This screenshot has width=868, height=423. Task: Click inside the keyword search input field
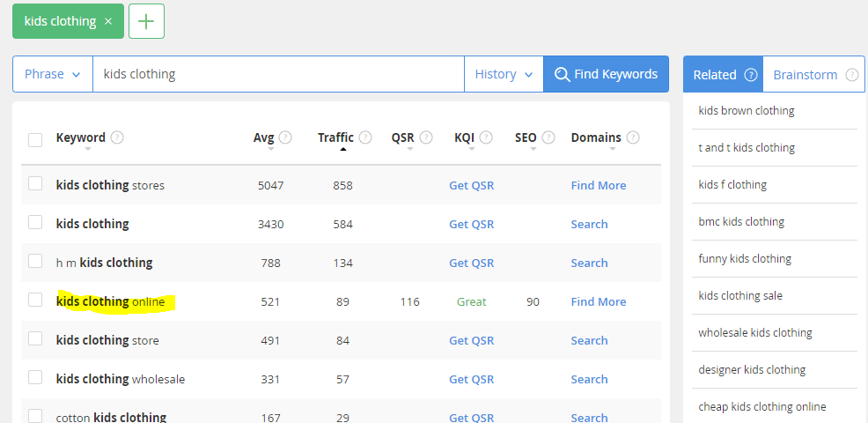point(278,74)
